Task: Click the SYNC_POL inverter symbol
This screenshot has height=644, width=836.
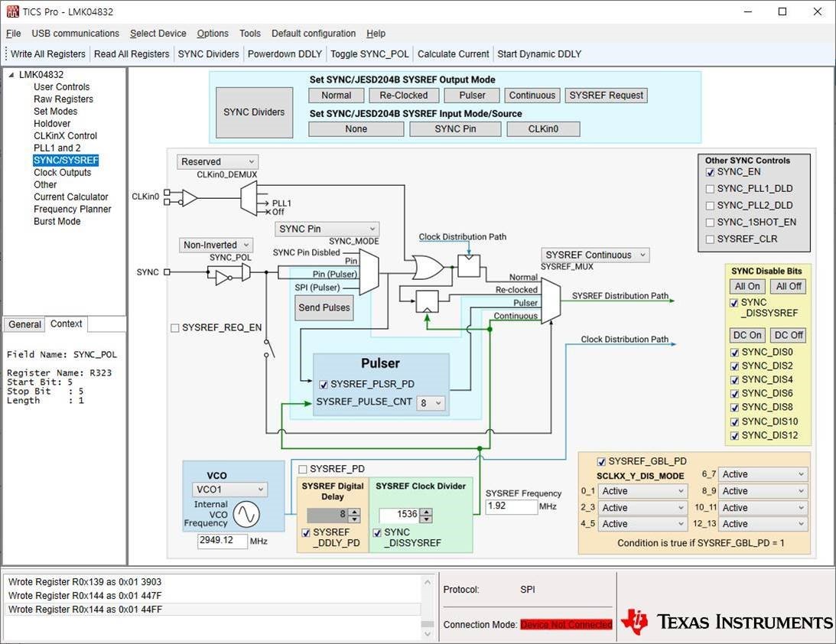Action: (223, 277)
